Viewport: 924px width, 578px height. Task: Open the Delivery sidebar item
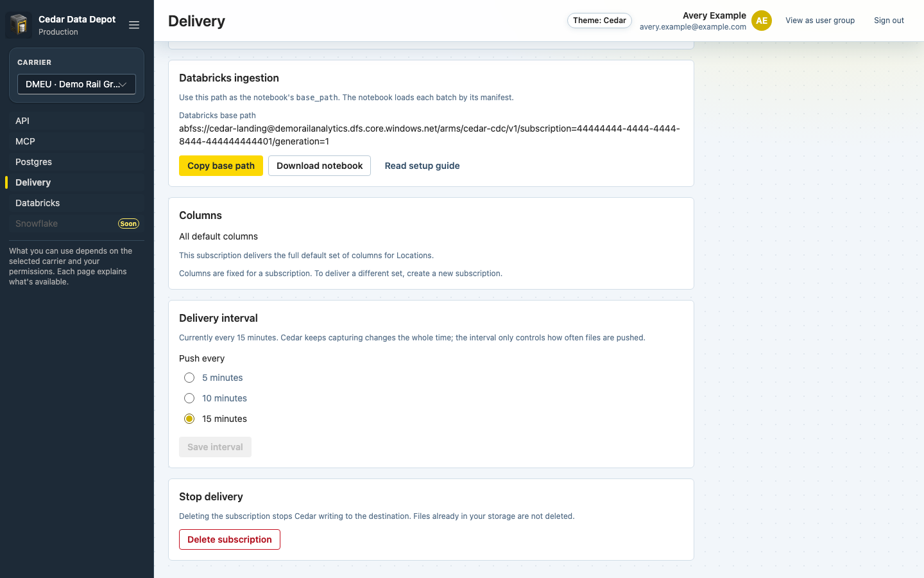coord(77,182)
